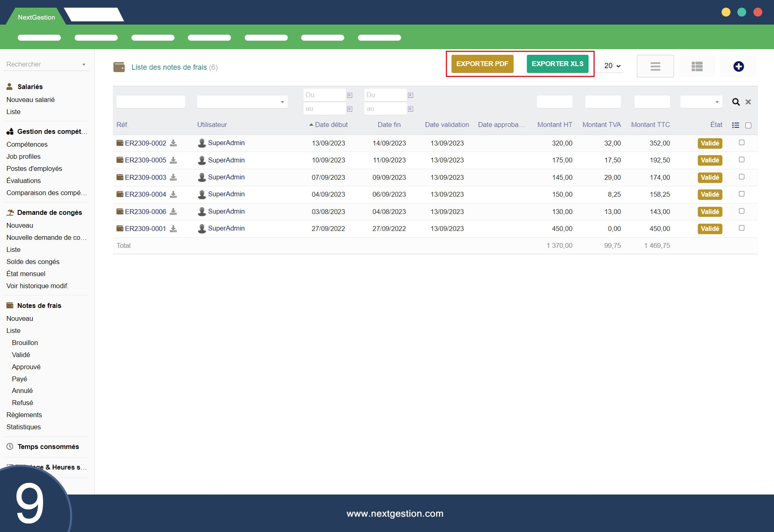This screenshot has height=532, width=774.
Task: Switch to the detailed list view icon
Action: tap(697, 66)
